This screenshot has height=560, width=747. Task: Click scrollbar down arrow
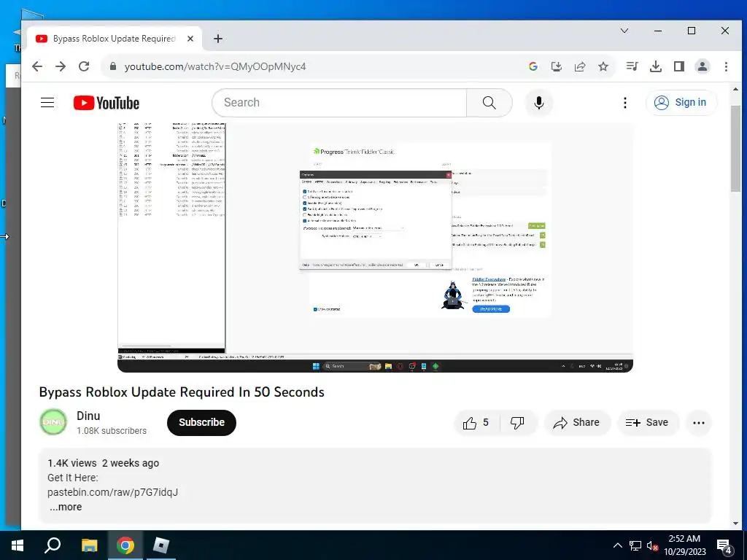click(x=735, y=524)
